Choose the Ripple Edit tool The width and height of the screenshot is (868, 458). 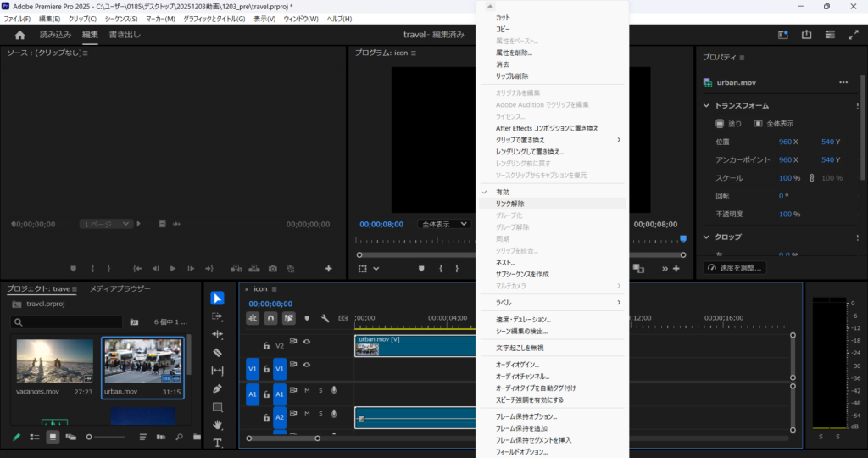pyautogui.click(x=217, y=334)
